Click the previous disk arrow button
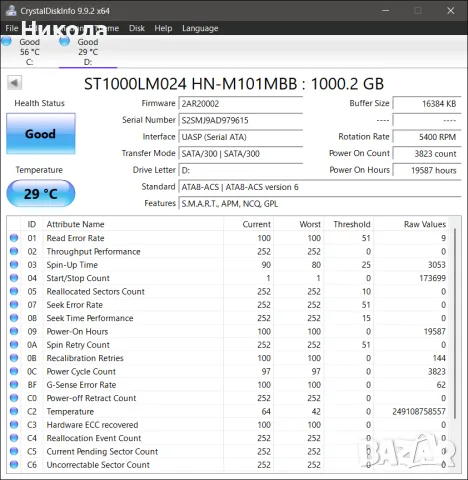The image size is (468, 480). pos(14,83)
